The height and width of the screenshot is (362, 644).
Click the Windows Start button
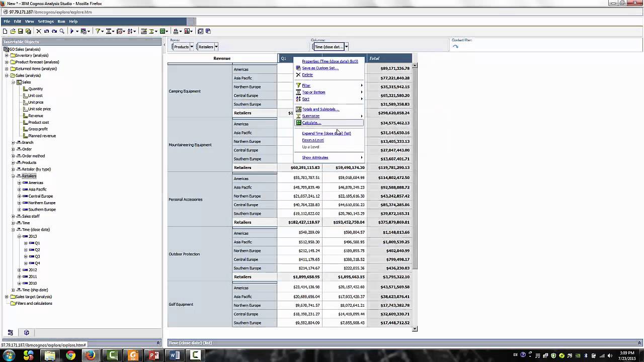click(9, 355)
